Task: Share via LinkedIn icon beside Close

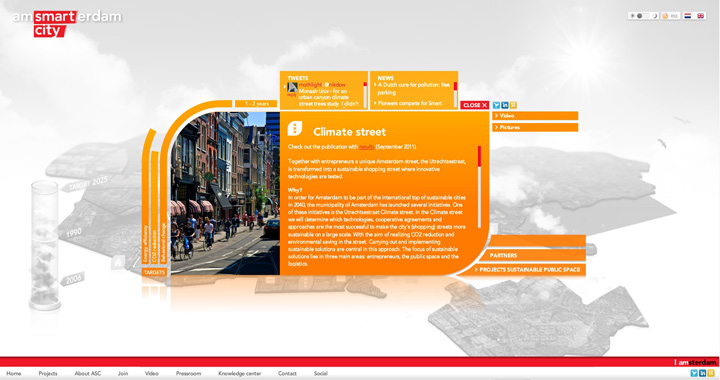Action: coord(505,105)
